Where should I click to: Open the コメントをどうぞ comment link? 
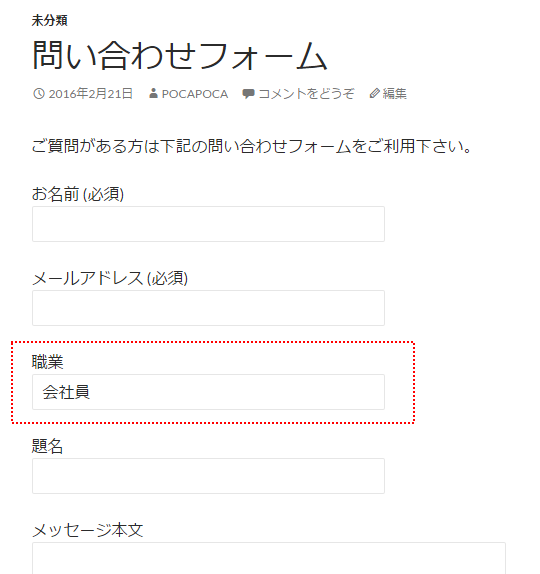click(x=306, y=94)
